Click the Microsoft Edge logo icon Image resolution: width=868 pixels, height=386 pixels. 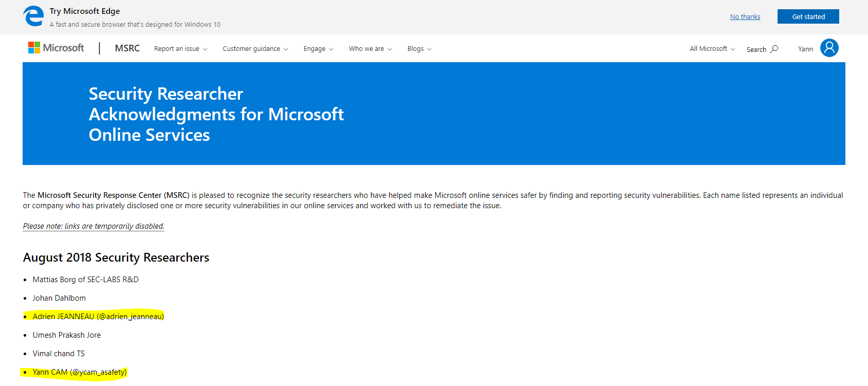coord(33,16)
